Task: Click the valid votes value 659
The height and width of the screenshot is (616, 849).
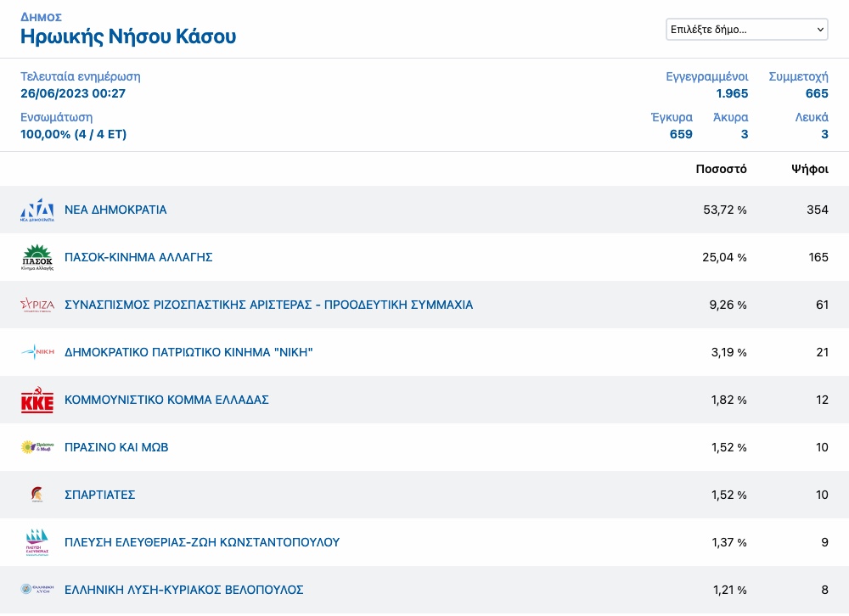Action: pos(681,134)
